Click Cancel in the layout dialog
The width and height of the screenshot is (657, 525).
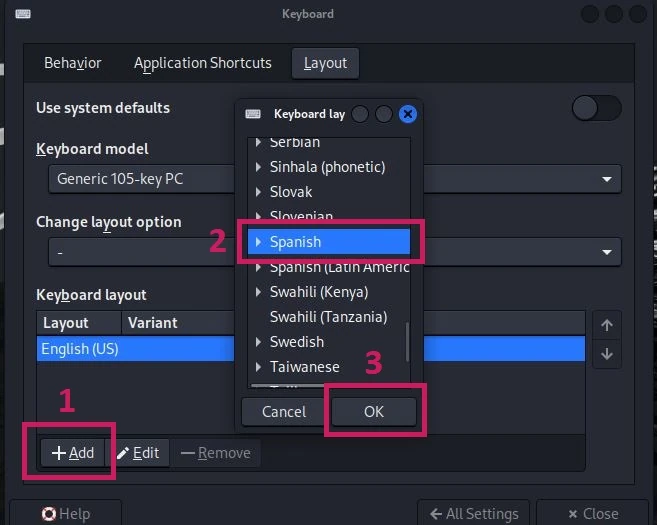click(284, 411)
